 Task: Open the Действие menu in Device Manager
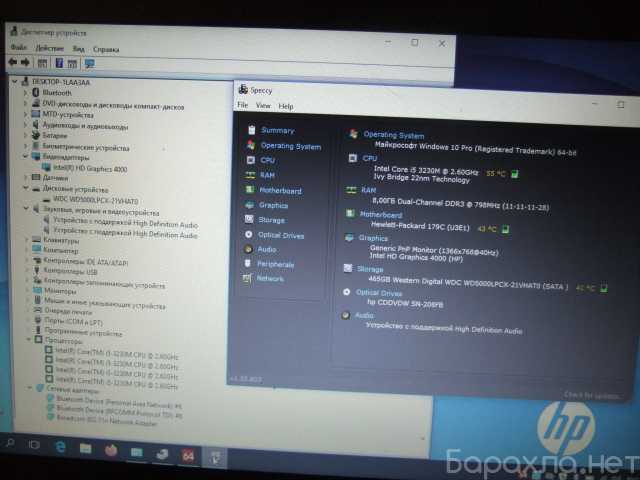pyautogui.click(x=49, y=48)
